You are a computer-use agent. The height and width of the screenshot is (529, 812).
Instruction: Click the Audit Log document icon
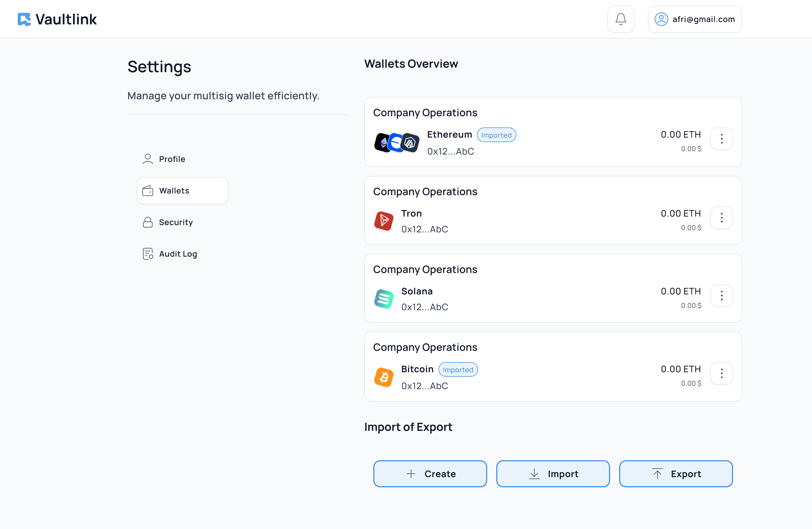tap(148, 254)
